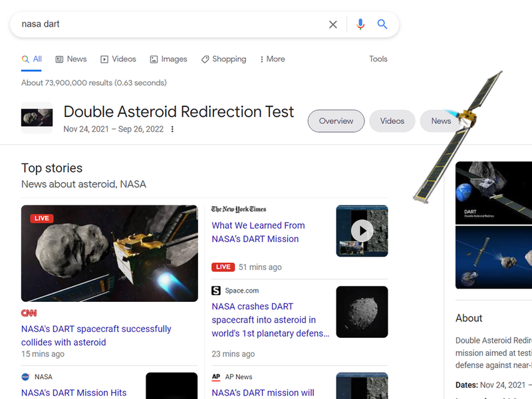This screenshot has height=399, width=532.
Task: Switch to the News search tab
Action: pyautogui.click(x=71, y=59)
